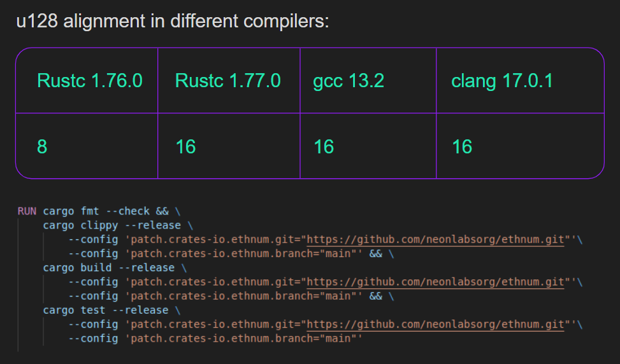This screenshot has height=364, width=620.
Task: Select the 'Rustc 1.77.0' table header cell
Action: (x=229, y=81)
